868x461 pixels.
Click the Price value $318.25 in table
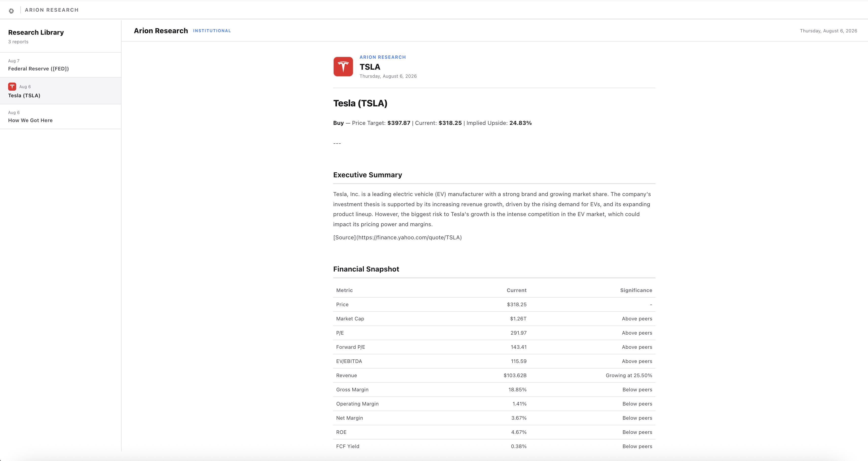click(517, 305)
